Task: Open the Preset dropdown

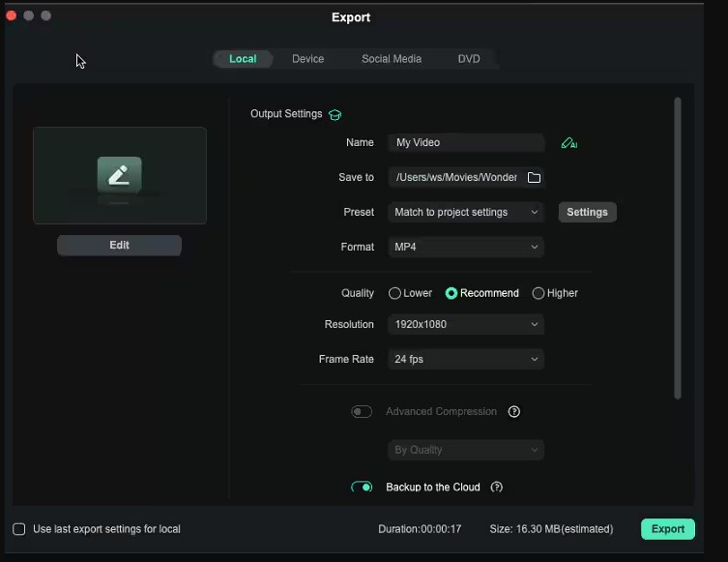Action: pos(466,212)
